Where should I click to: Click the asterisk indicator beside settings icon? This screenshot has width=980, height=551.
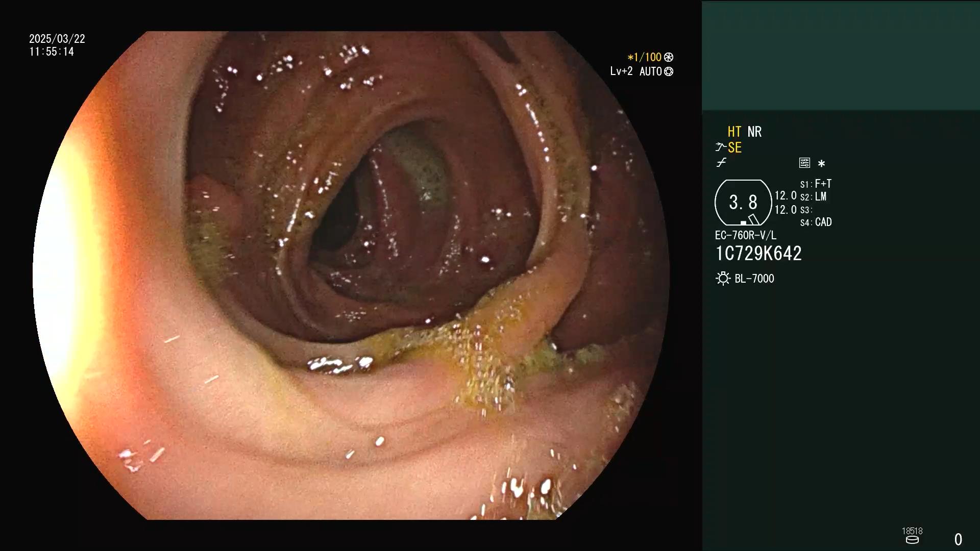click(x=821, y=163)
